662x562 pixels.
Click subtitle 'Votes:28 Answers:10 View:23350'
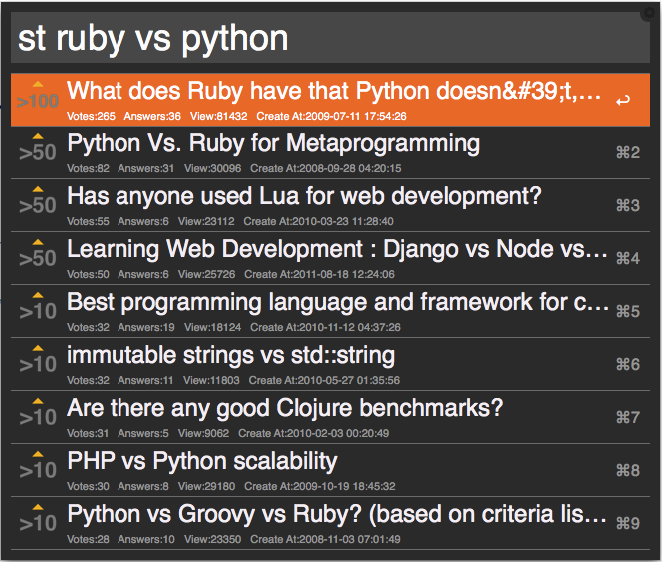(x=154, y=539)
